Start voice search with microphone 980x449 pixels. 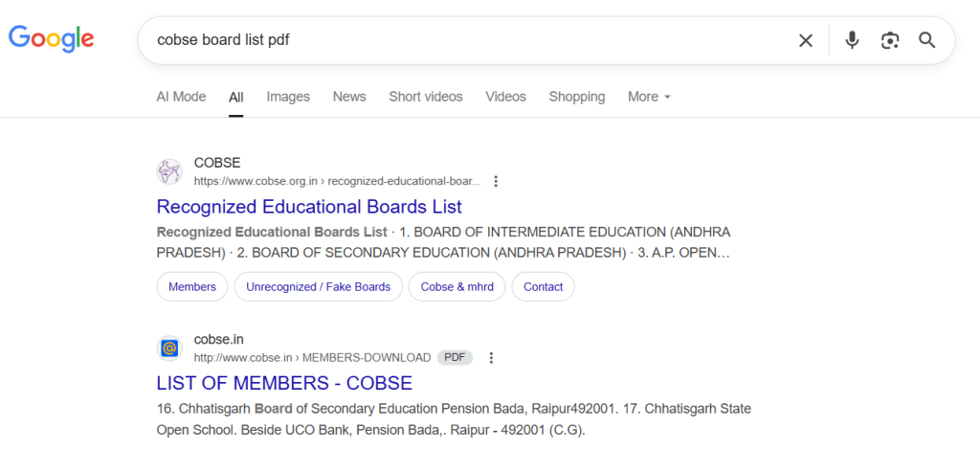[852, 40]
